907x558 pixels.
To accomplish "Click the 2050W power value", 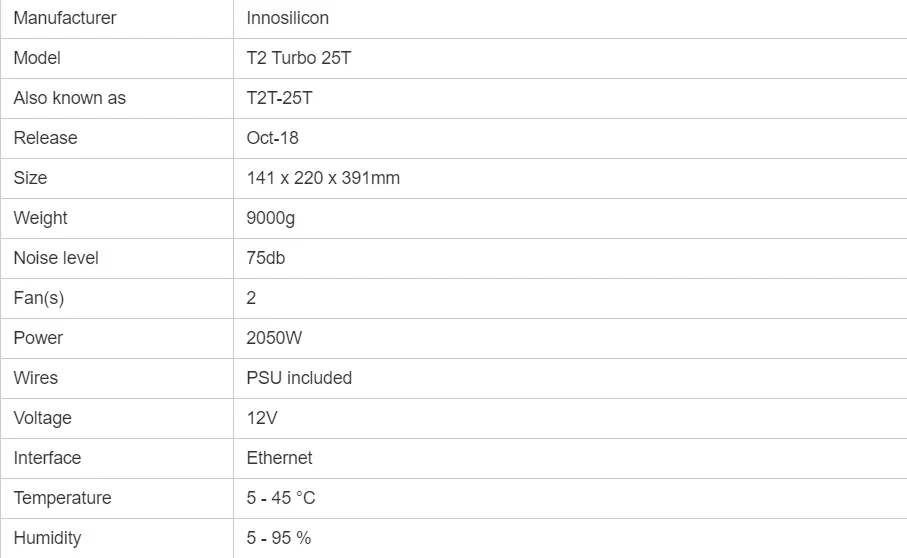I will (x=274, y=338).
